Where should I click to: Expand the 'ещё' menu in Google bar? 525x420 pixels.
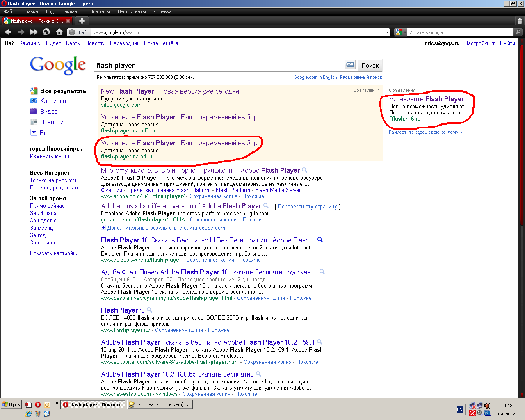(171, 43)
